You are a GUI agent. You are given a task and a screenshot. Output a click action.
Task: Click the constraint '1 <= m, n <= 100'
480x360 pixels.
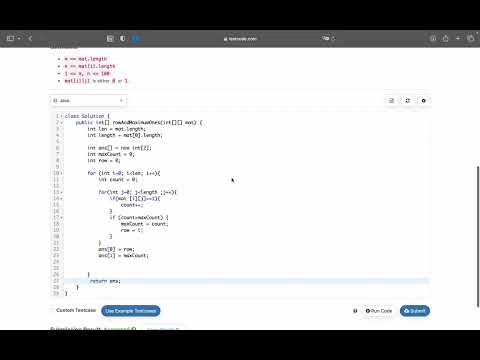pos(87,74)
